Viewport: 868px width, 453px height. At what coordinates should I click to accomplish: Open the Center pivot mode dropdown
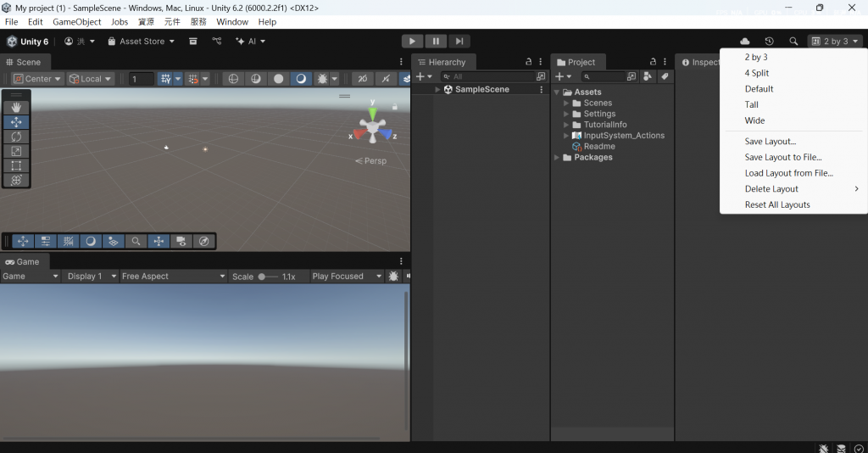pyautogui.click(x=36, y=79)
